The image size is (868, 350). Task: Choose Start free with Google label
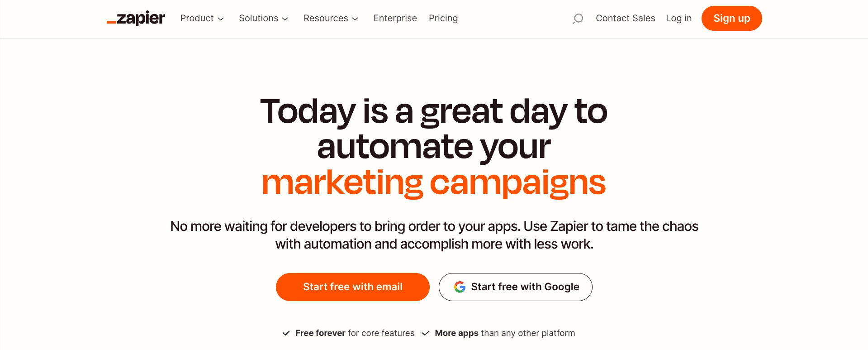(525, 287)
